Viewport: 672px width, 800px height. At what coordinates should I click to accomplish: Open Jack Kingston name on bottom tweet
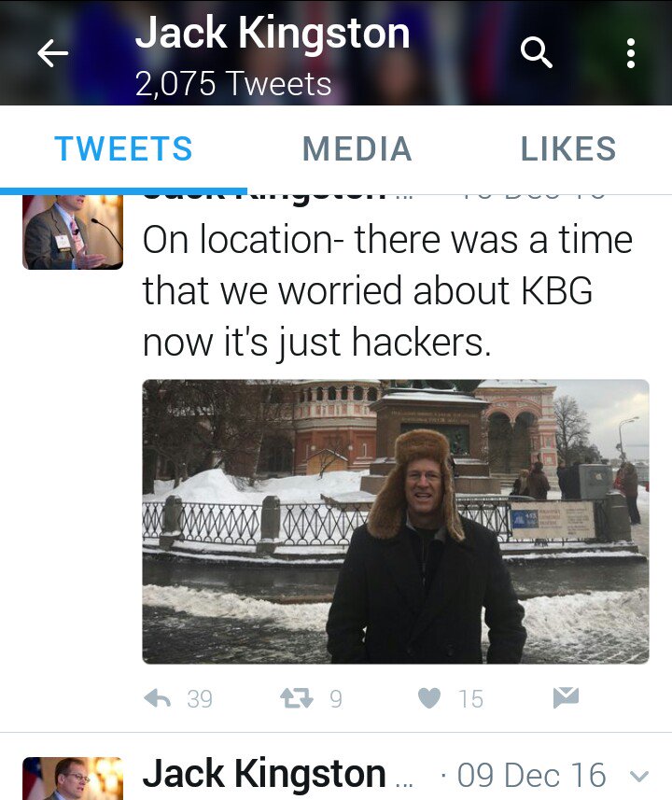click(x=264, y=775)
